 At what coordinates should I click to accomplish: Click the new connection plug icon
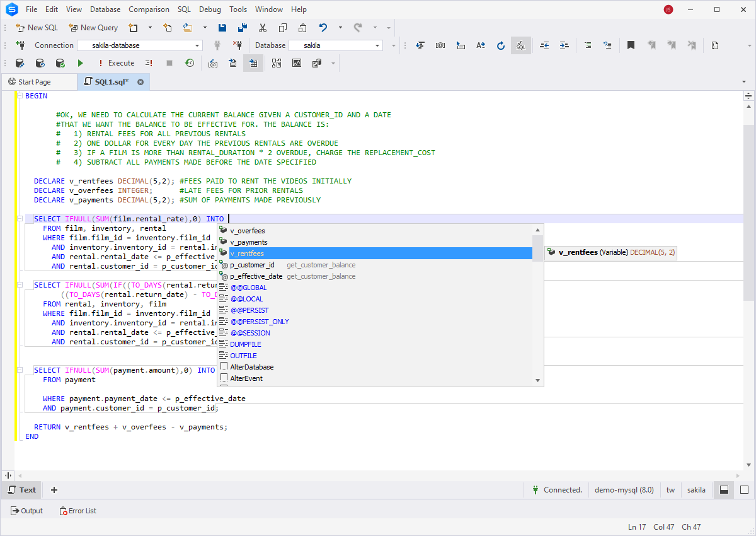tap(20, 45)
